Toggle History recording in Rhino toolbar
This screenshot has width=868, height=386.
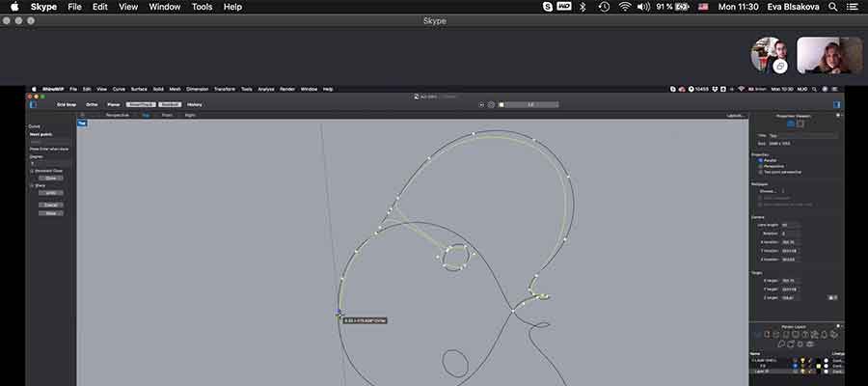194,104
